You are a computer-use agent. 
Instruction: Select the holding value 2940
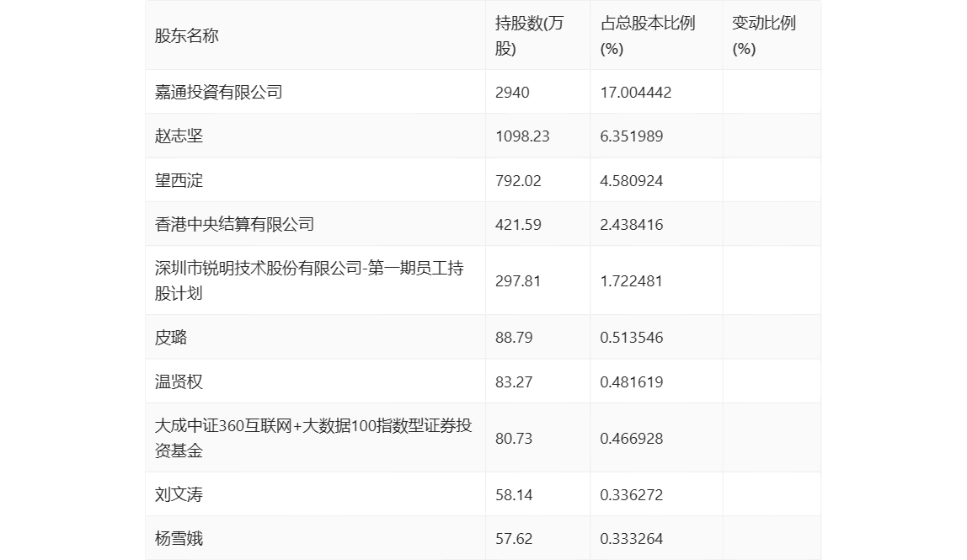[512, 93]
